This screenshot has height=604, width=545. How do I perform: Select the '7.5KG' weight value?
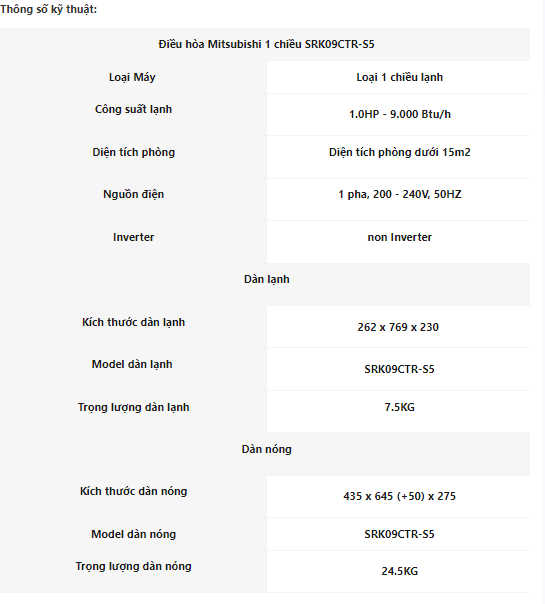pyautogui.click(x=399, y=407)
